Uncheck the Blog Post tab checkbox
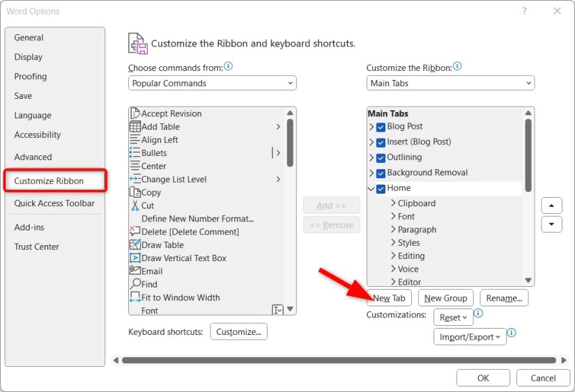The image size is (575, 392). coord(381,127)
